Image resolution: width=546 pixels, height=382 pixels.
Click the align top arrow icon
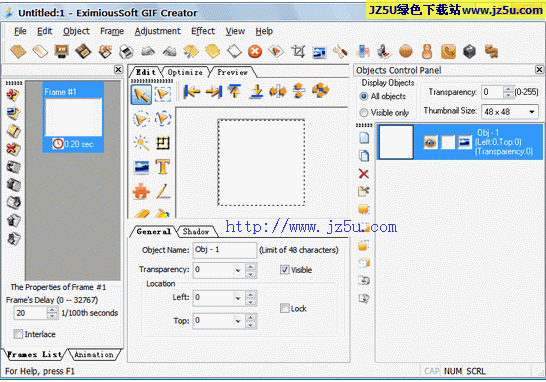tap(235, 91)
